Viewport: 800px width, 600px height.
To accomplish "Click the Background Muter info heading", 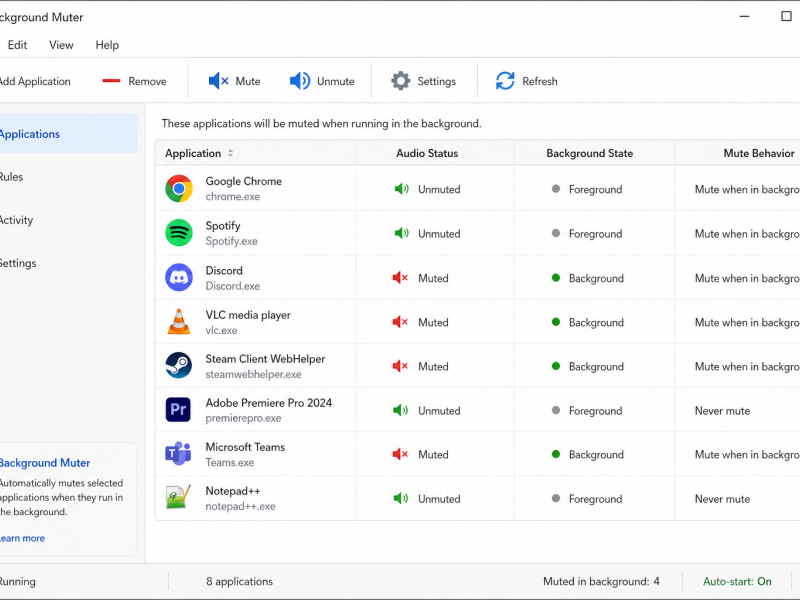I will point(45,463).
